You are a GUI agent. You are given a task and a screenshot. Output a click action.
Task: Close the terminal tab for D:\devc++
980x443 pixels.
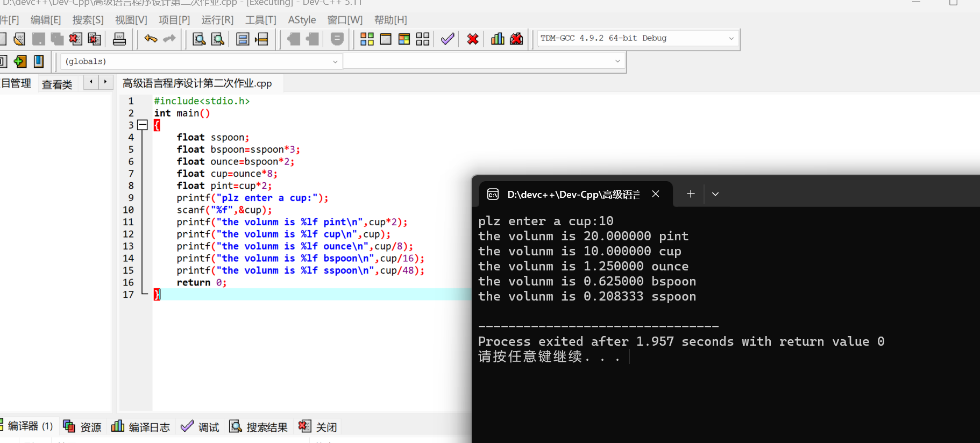click(x=656, y=194)
